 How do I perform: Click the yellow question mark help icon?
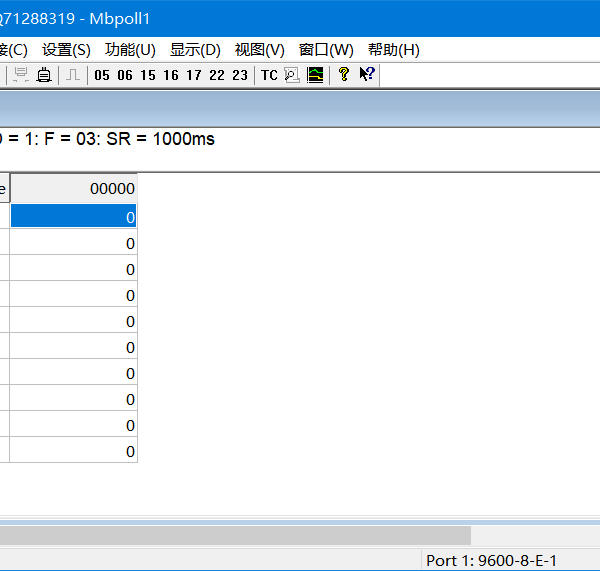pyautogui.click(x=343, y=75)
